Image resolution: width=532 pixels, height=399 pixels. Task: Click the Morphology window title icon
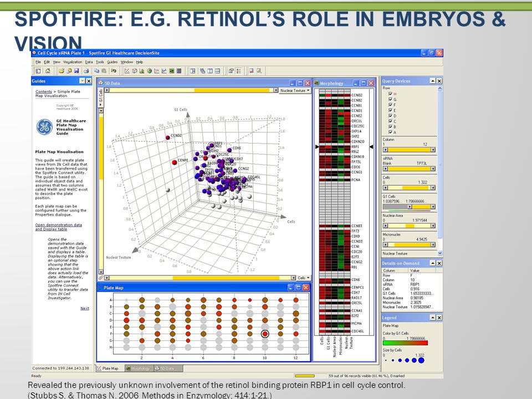click(x=316, y=83)
